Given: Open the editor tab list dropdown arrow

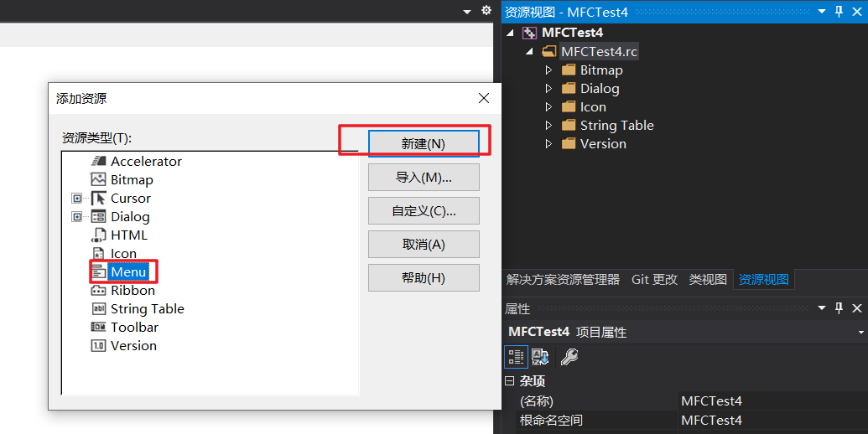Looking at the screenshot, I should [x=467, y=12].
